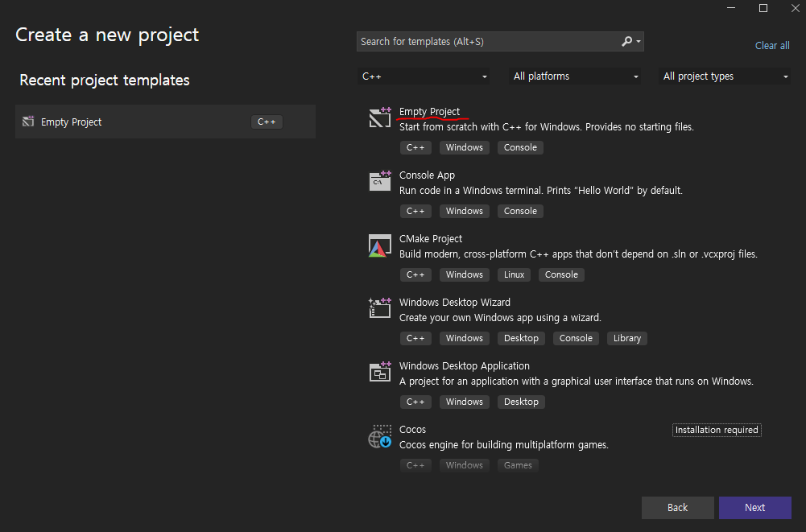
Task: Minimize the dialog window
Action: pyautogui.click(x=731, y=8)
